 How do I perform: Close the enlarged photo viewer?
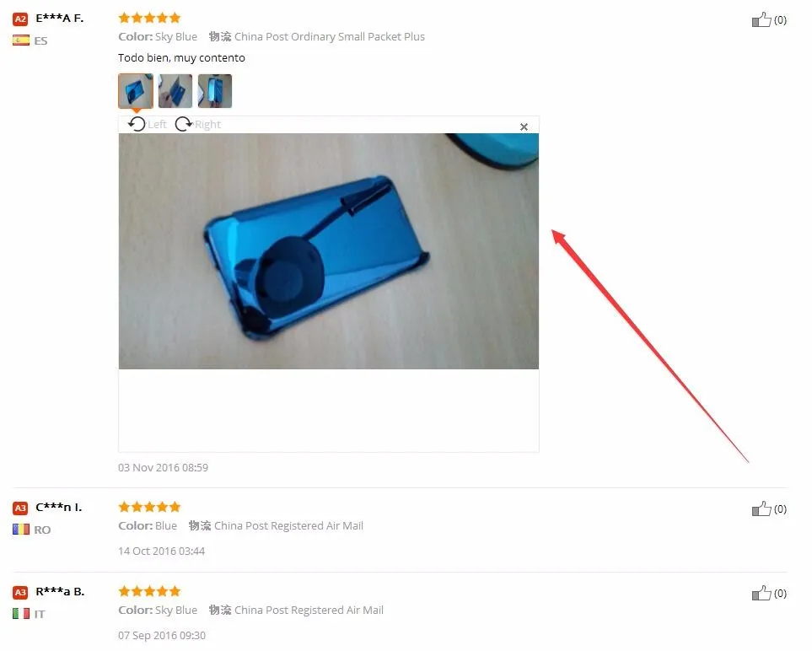(x=524, y=126)
